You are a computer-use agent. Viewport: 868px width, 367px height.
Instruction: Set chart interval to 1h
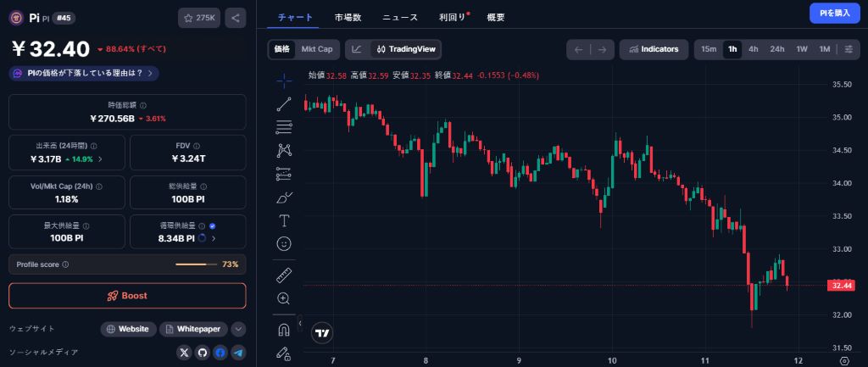point(732,49)
